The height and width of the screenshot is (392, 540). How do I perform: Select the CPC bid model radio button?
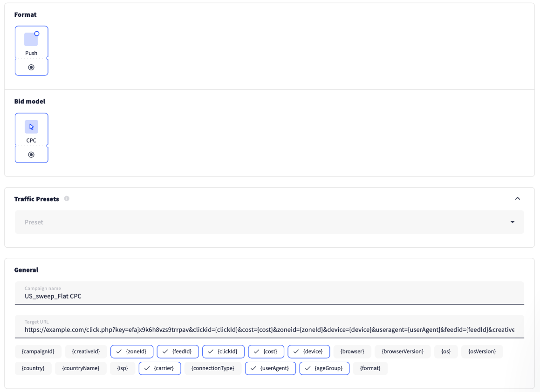[x=31, y=155]
